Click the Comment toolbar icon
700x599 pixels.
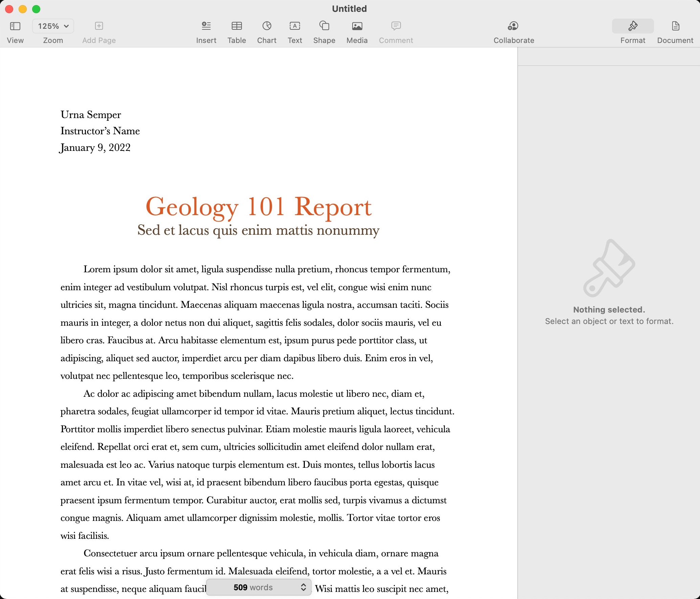coord(396,26)
